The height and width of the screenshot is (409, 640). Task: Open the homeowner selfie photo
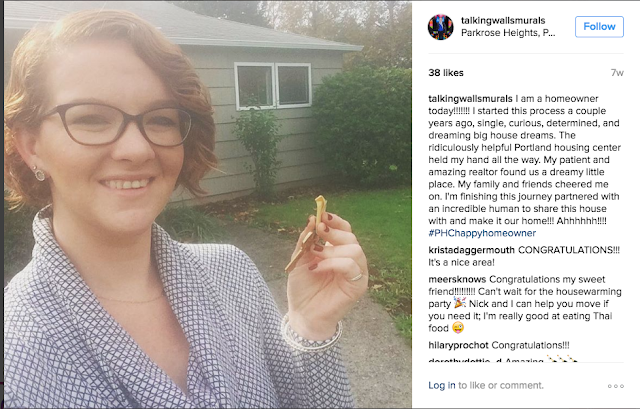207,204
